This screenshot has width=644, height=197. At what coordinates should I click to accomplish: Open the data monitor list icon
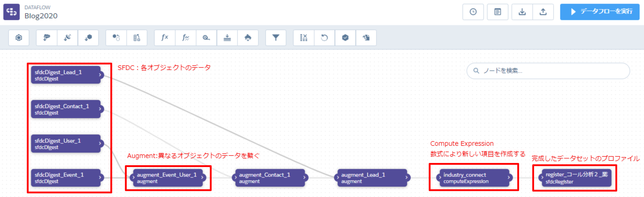[498, 12]
